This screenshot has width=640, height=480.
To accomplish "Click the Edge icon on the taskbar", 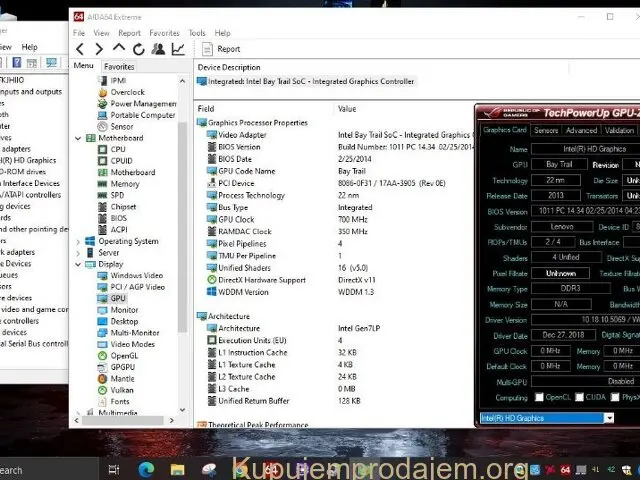I will coord(146,468).
